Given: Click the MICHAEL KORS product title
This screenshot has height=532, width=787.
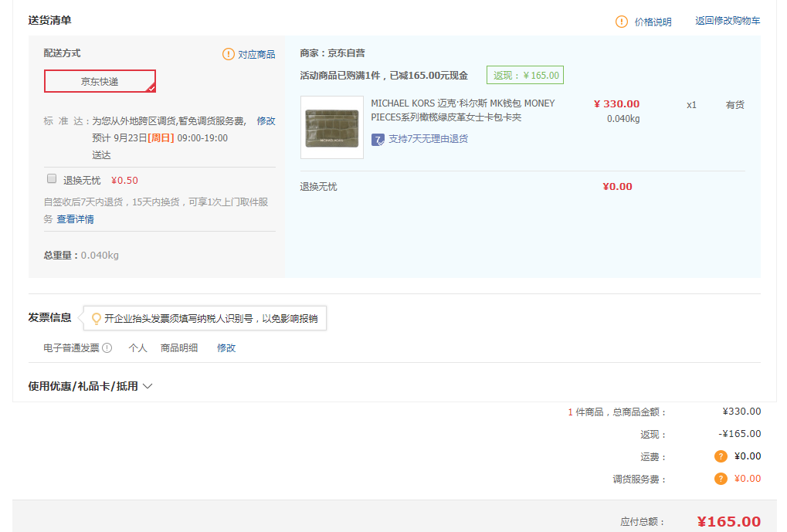Looking at the screenshot, I should [463, 110].
